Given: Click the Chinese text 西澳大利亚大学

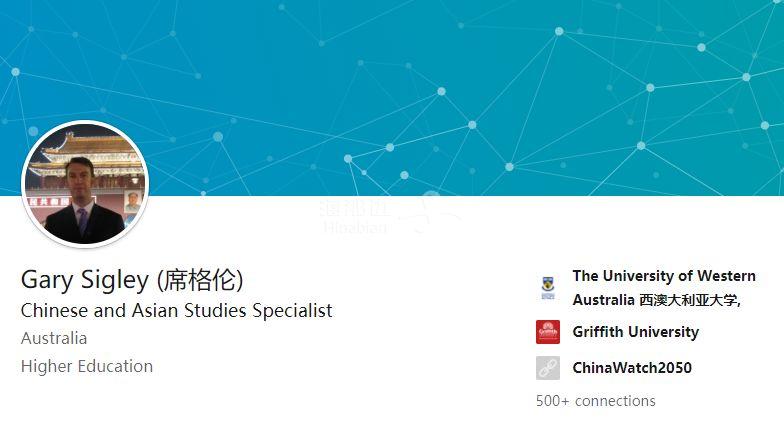Looking at the screenshot, I should click(688, 300).
